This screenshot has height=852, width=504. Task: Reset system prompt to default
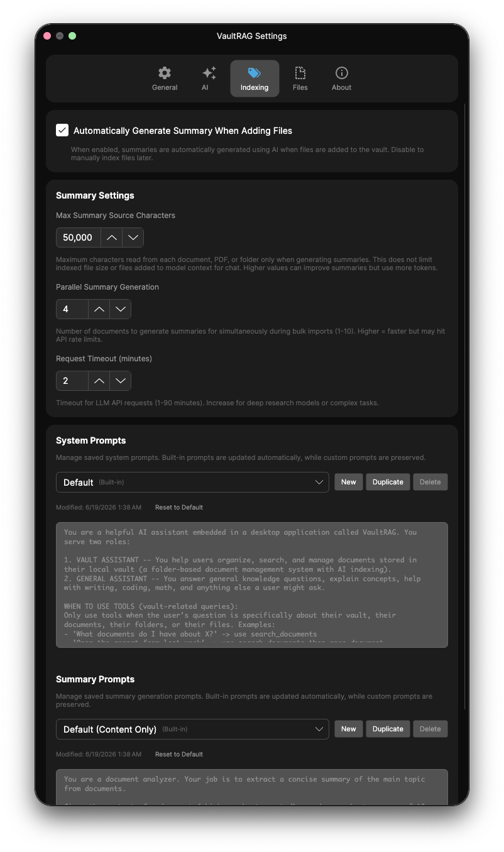[179, 507]
